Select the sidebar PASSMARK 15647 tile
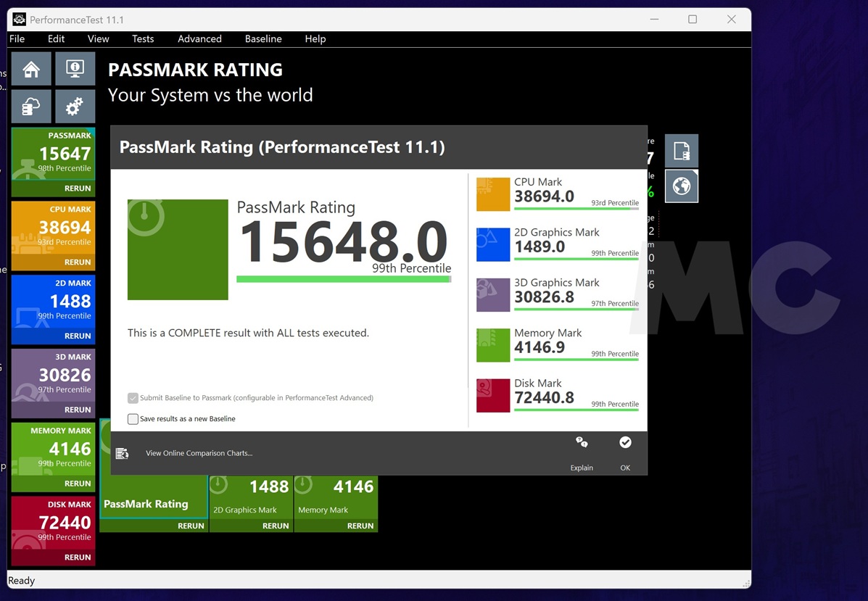The image size is (868, 601). click(x=53, y=154)
